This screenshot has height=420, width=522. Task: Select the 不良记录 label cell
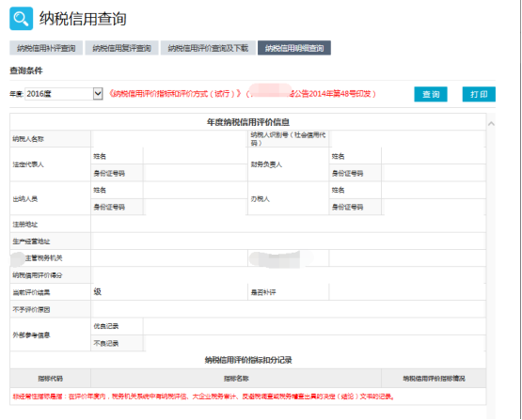tap(117, 343)
